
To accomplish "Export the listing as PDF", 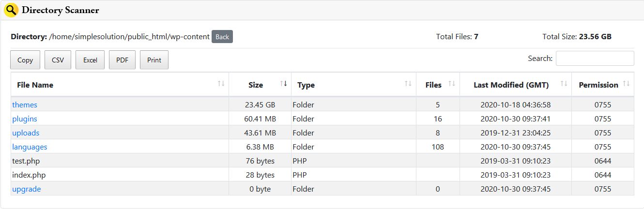I will 122,60.
